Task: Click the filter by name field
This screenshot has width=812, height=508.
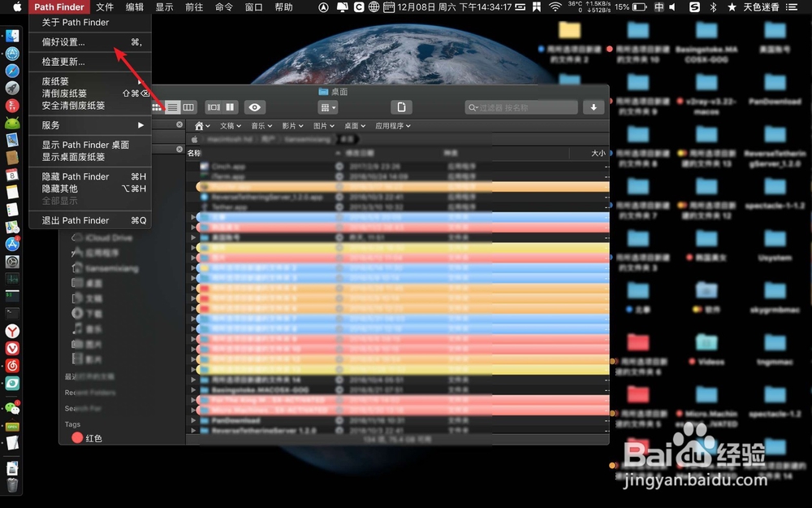Action: click(x=521, y=107)
